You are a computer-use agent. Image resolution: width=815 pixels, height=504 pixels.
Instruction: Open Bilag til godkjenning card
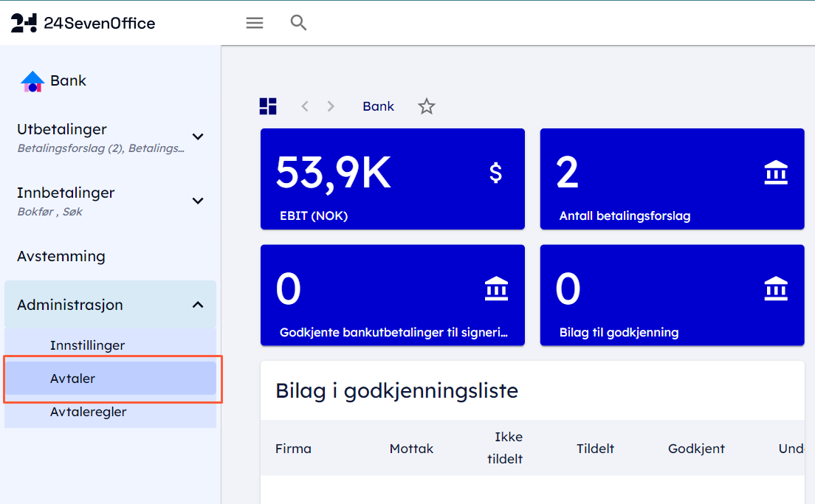click(x=672, y=295)
